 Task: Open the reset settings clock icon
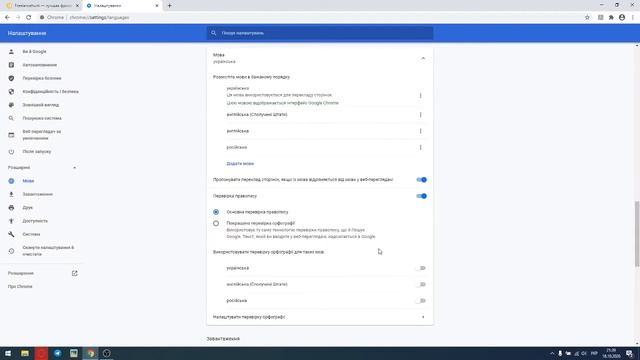pos(11,251)
